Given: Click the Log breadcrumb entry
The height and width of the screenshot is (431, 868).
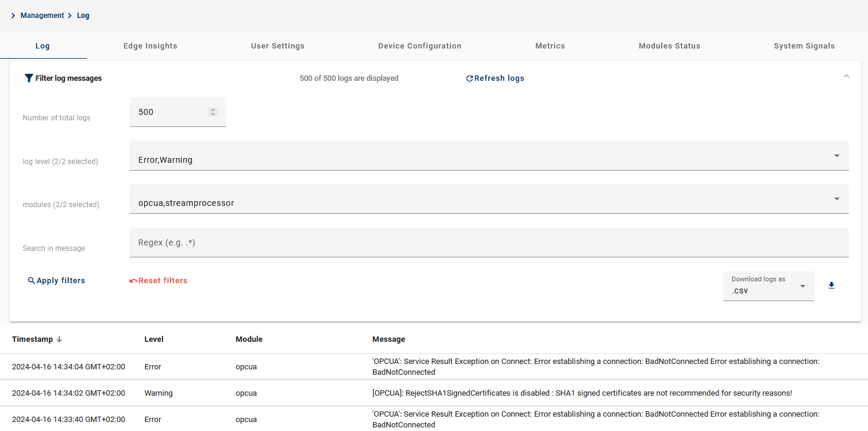Looking at the screenshot, I should pyautogui.click(x=83, y=16).
